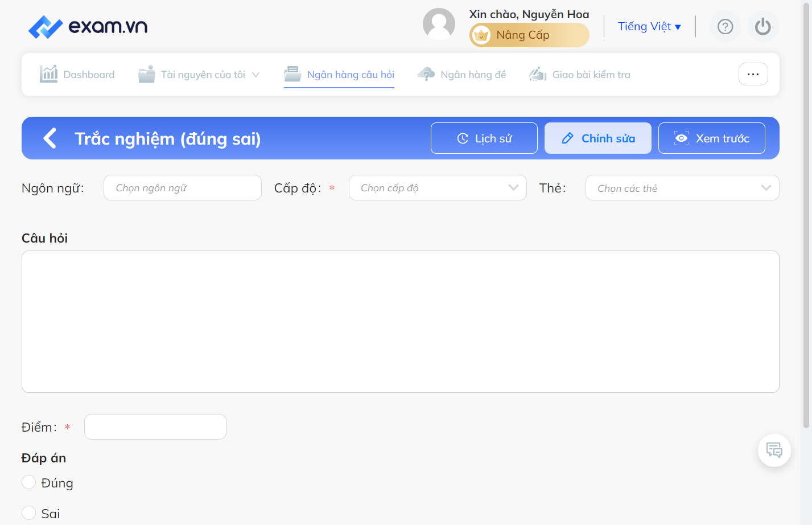
Task: Go back using the left arrow icon
Action: pyautogui.click(x=50, y=138)
